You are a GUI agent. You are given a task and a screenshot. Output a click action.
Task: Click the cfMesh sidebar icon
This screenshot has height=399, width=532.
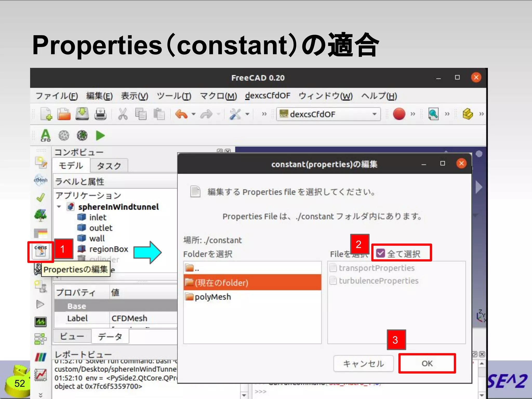pyautogui.click(x=41, y=180)
